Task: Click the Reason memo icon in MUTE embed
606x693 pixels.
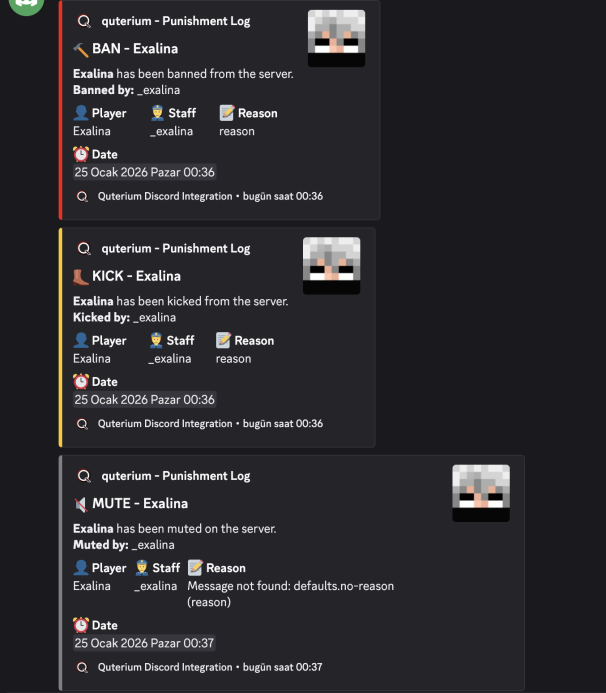Action: 195,567
